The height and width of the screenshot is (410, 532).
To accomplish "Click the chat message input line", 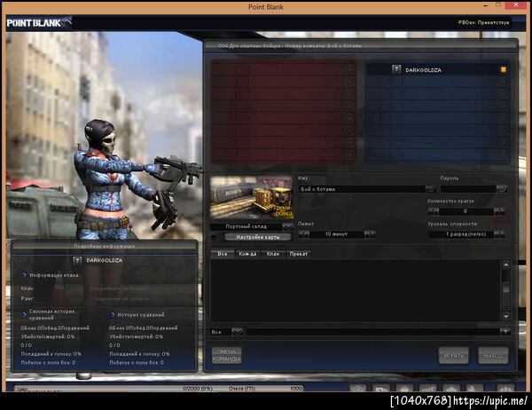I will [372, 332].
